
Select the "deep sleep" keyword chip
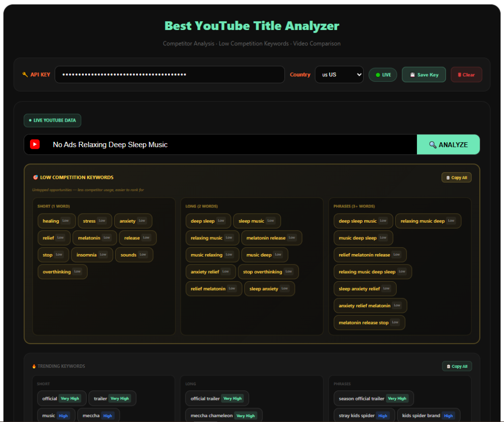coord(208,221)
